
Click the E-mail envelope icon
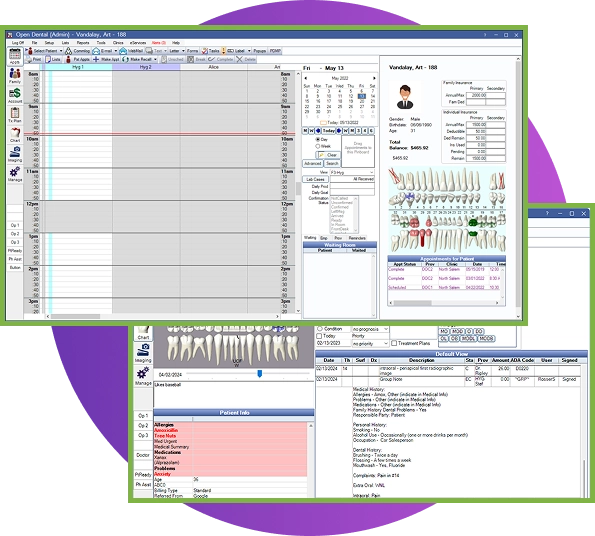[x=96, y=51]
